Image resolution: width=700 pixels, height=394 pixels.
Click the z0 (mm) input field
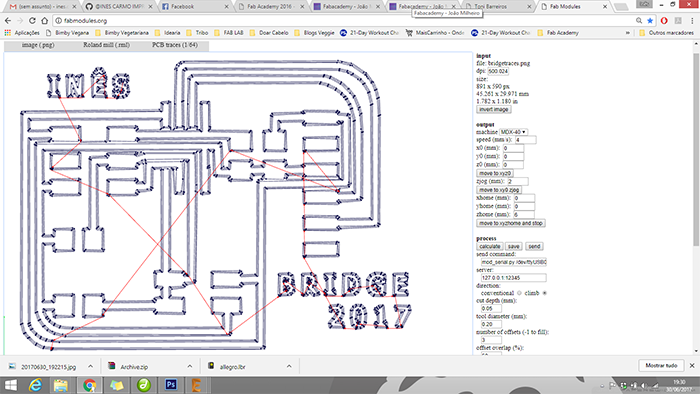[513, 165]
